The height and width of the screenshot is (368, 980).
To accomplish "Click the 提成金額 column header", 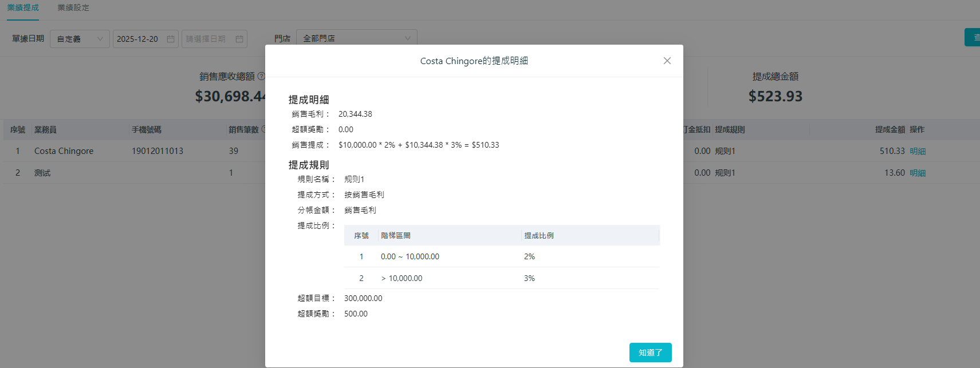I will (890, 130).
